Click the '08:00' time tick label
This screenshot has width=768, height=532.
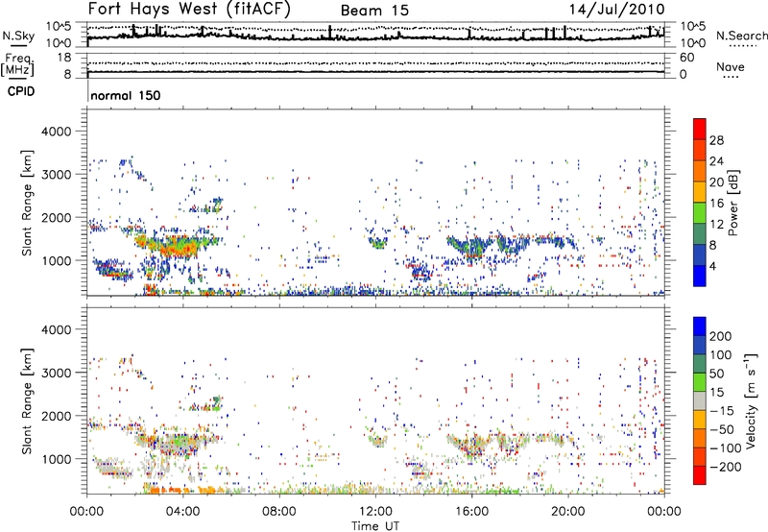click(x=279, y=512)
